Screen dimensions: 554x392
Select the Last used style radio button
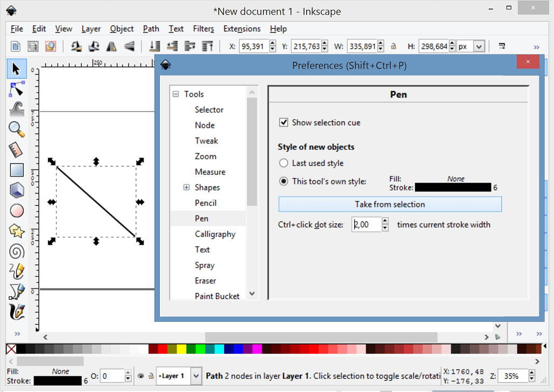283,163
